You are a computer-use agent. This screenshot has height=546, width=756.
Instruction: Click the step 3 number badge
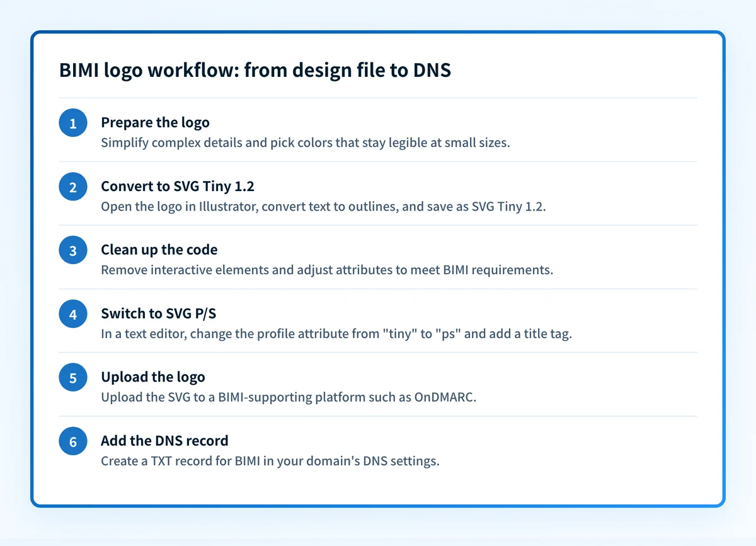point(73,250)
